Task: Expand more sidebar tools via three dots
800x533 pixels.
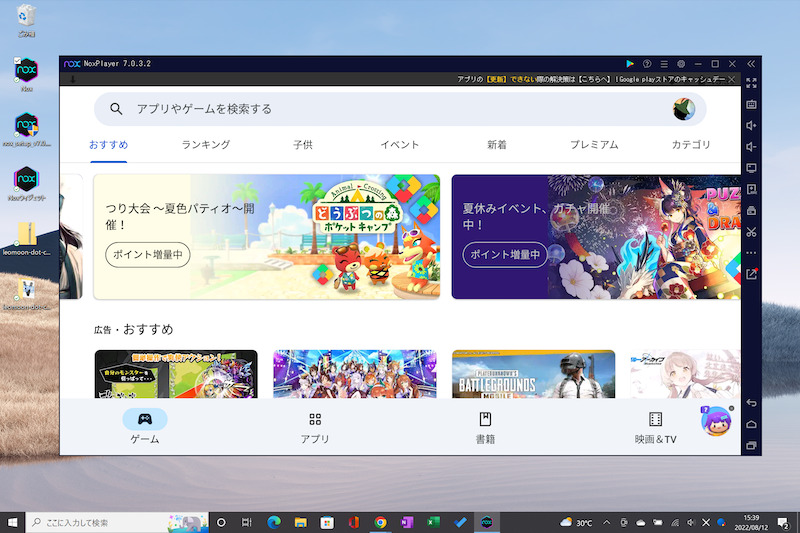Action: [x=751, y=252]
